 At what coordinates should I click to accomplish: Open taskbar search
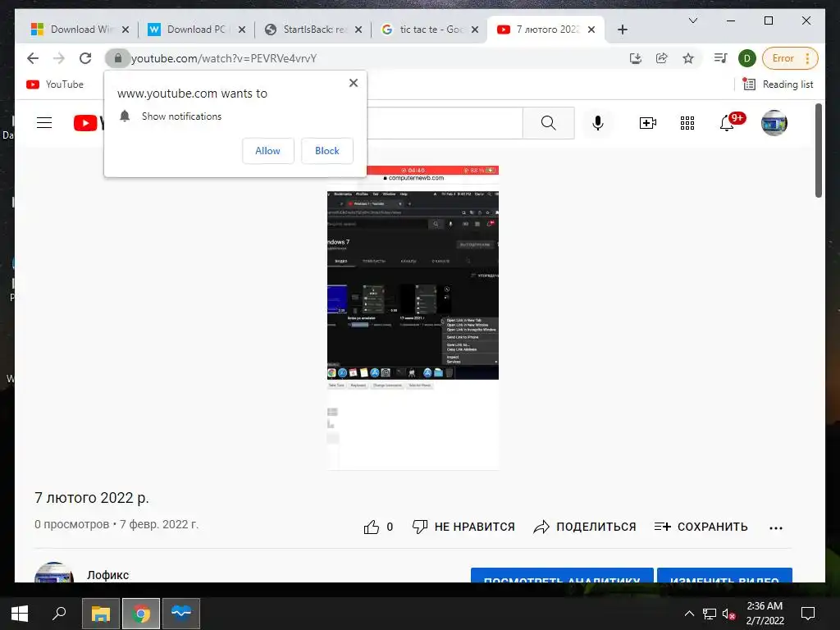59,614
